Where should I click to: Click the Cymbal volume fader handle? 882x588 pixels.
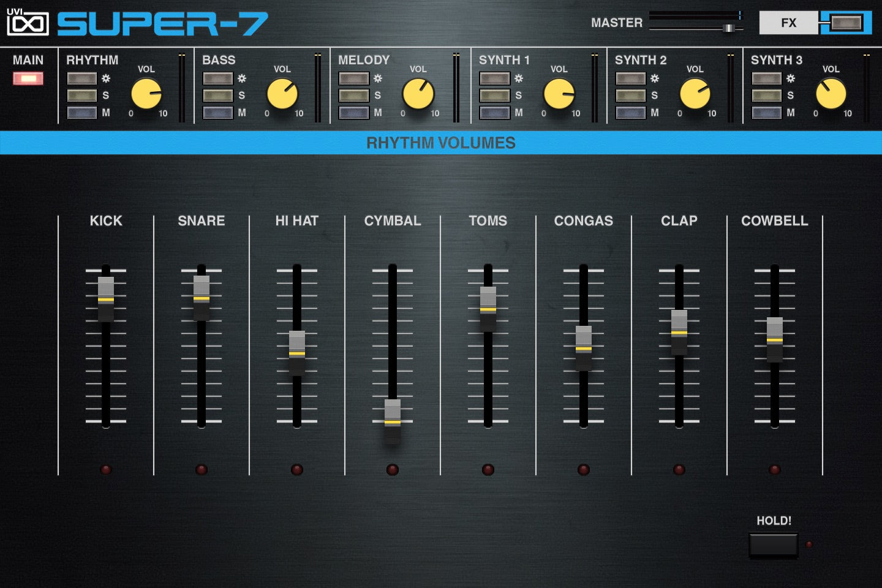tap(393, 421)
